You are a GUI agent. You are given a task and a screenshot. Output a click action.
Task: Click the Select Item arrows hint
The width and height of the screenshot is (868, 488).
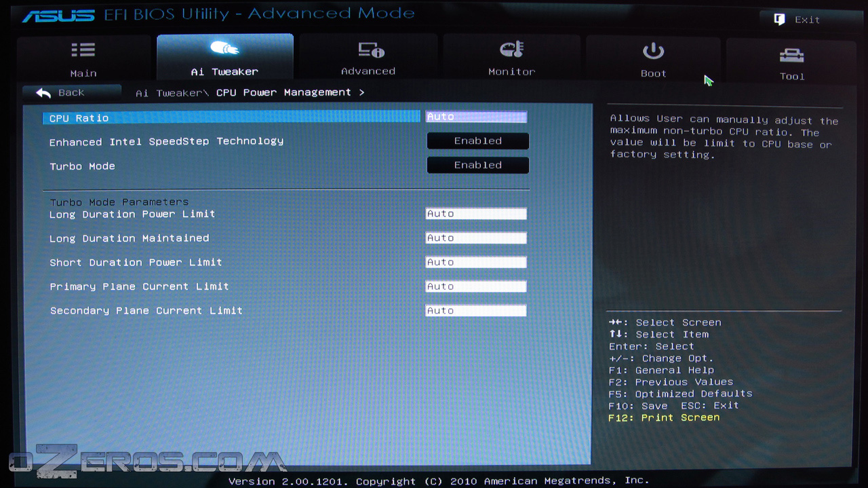(658, 335)
